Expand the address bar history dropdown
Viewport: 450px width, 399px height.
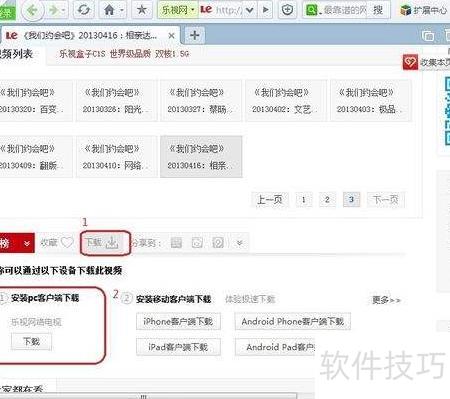coord(249,10)
